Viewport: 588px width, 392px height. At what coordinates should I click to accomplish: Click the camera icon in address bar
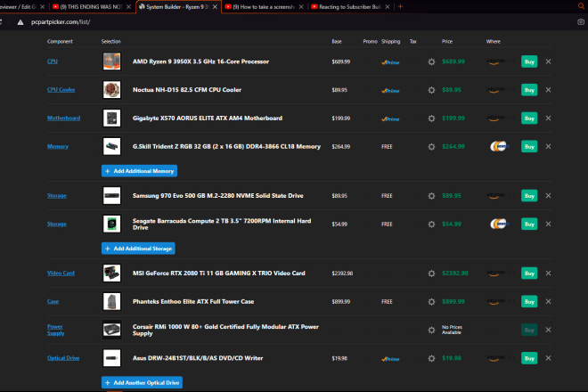(x=581, y=22)
